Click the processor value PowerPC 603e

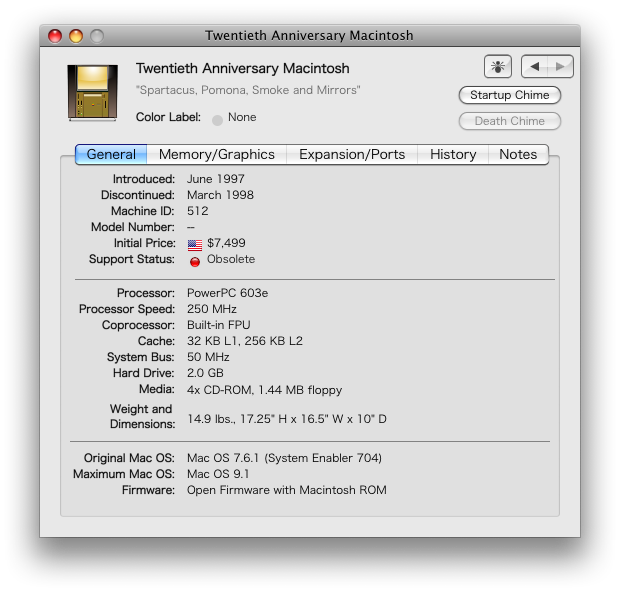pyautogui.click(x=227, y=293)
